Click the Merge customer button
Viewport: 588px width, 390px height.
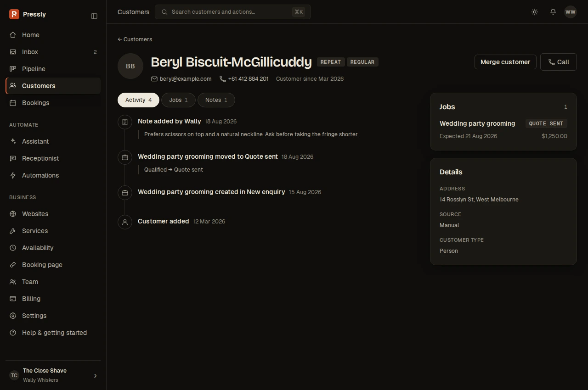click(x=505, y=62)
